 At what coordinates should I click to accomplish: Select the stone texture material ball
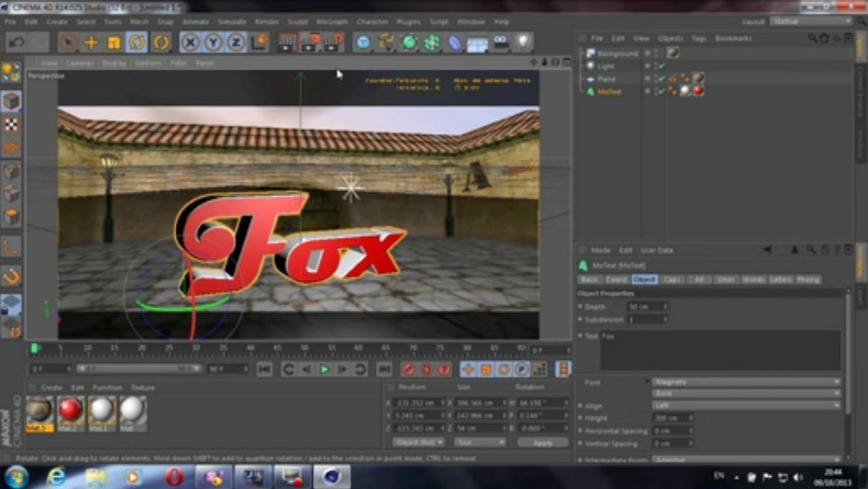point(39,411)
